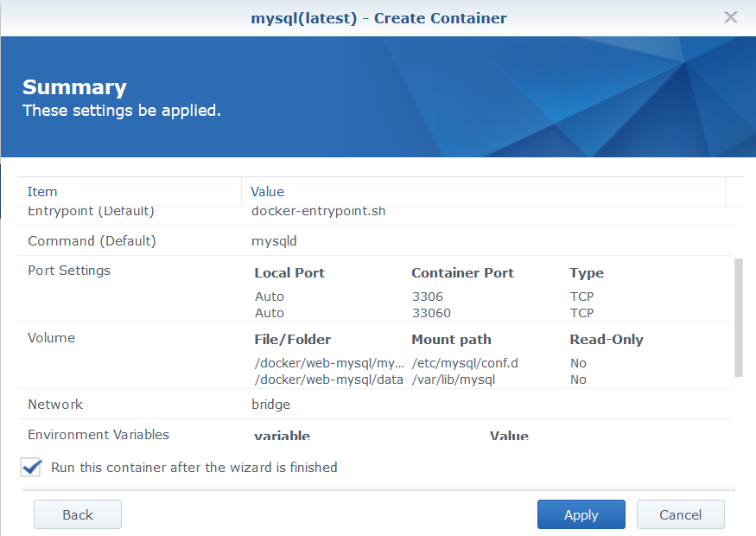Select the Environment Variables row label
The width and height of the screenshot is (756, 536).
pos(98,435)
